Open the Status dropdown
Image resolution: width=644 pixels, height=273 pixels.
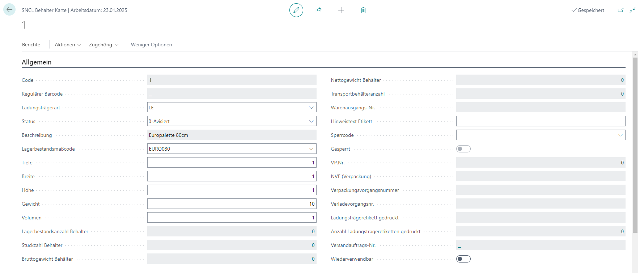tap(311, 121)
